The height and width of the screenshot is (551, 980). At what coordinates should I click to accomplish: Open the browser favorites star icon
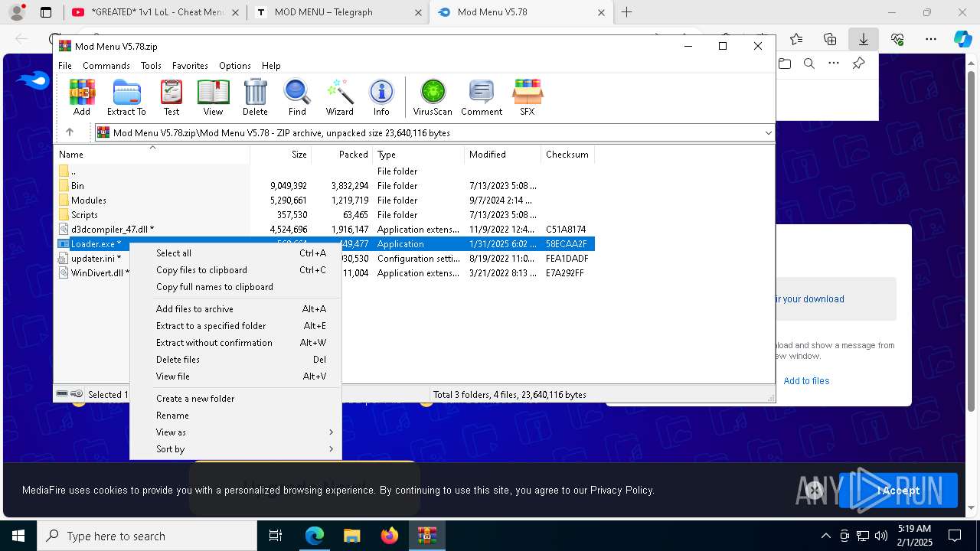[x=796, y=39]
